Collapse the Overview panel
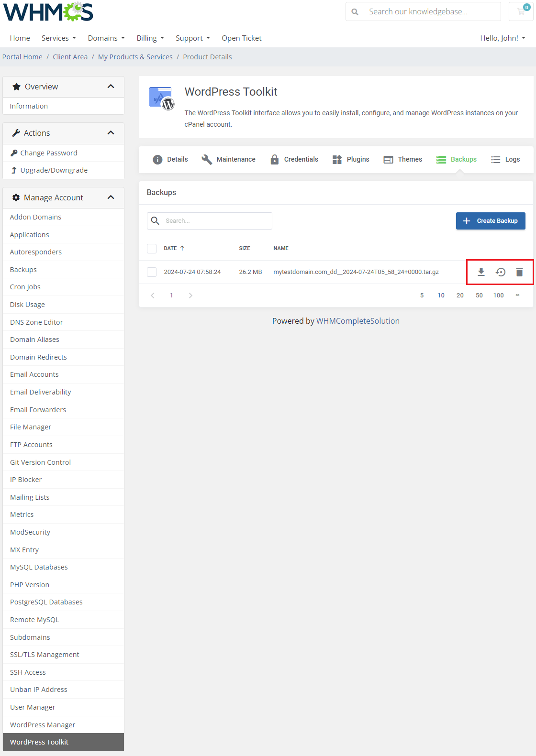536x756 pixels. 111,87
